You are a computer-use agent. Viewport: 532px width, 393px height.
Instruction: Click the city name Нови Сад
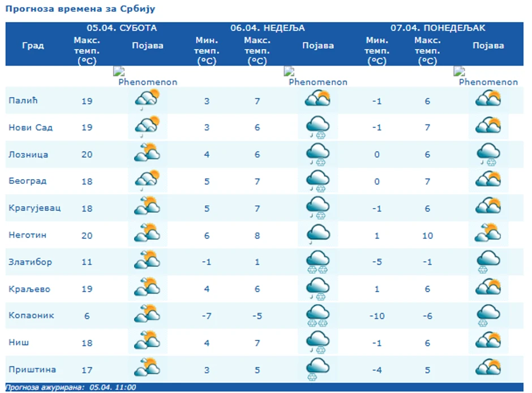click(x=31, y=127)
